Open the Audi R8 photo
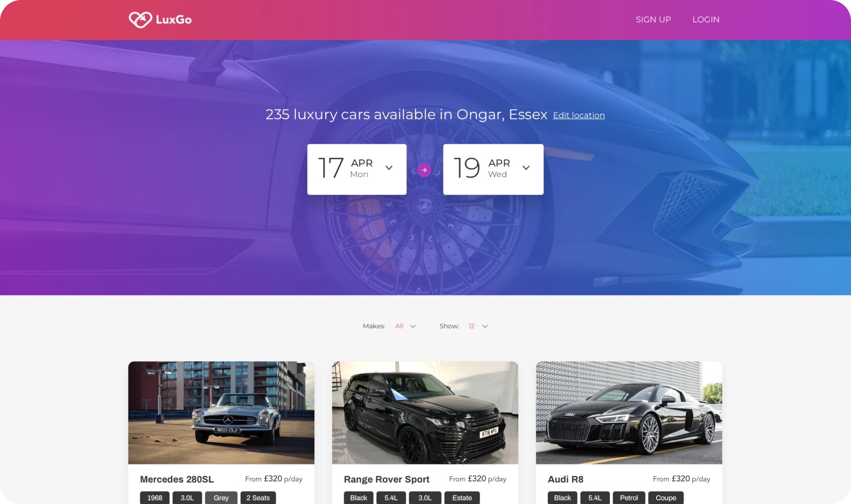The height and width of the screenshot is (504, 851). coord(629,413)
